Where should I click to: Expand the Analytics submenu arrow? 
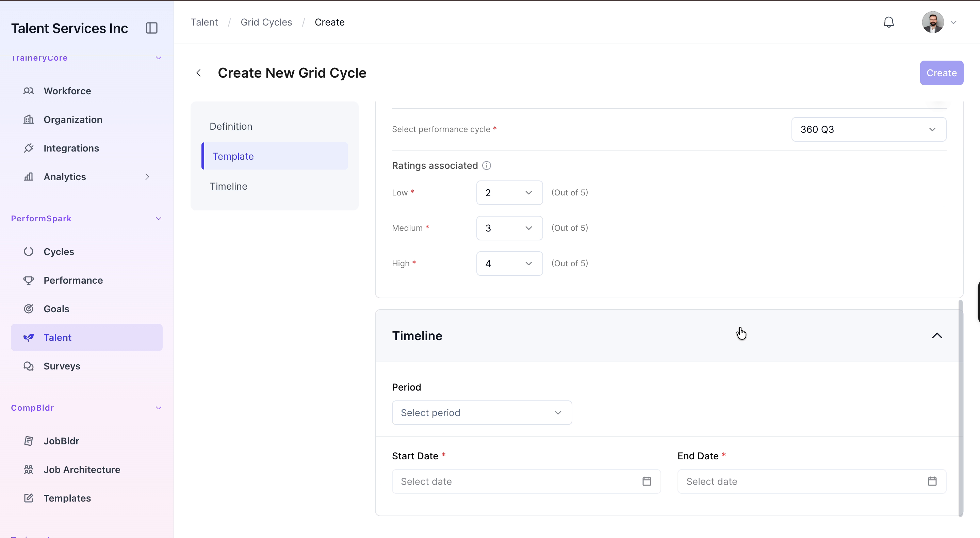pos(147,177)
